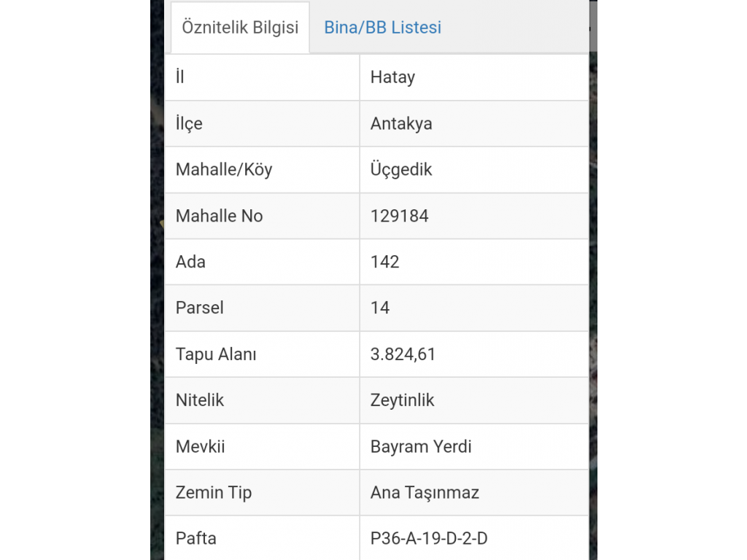Switch to the Bina/BB Listesi tab

382,28
